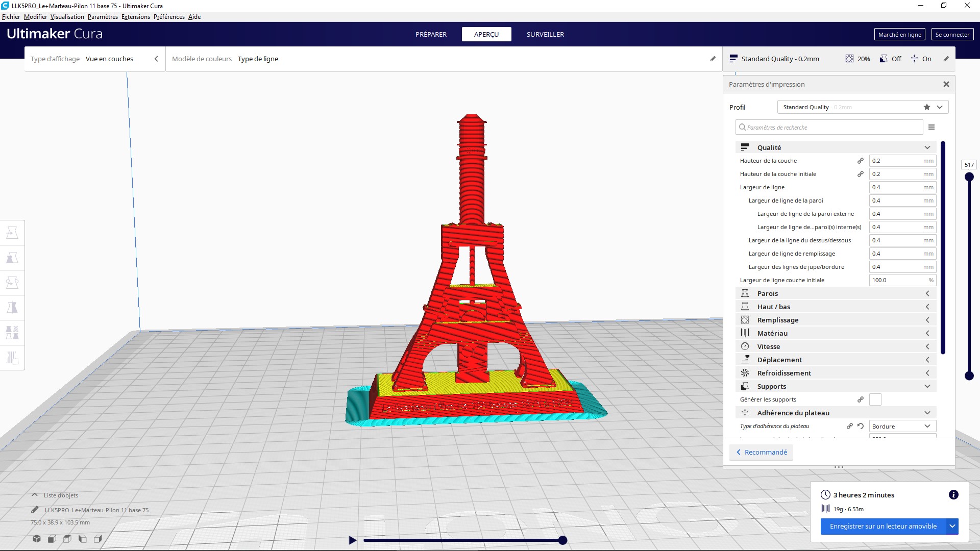Click the print info icon next to time estimate

pos(953,495)
